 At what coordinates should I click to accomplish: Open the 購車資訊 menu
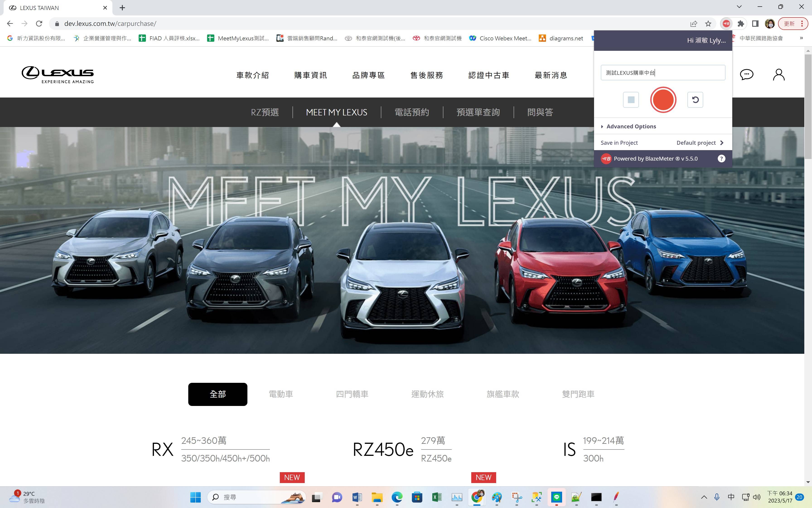pyautogui.click(x=310, y=75)
